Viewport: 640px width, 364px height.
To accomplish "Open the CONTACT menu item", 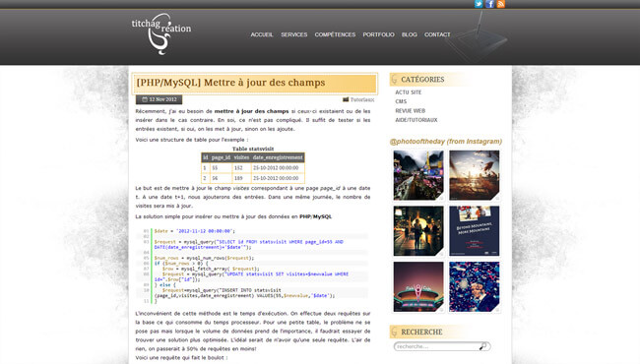I will [437, 34].
